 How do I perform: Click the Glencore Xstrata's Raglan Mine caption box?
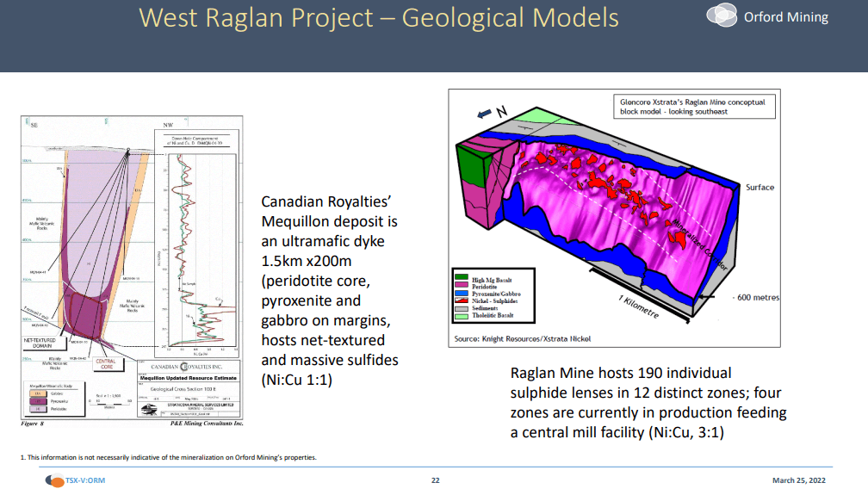(694, 107)
